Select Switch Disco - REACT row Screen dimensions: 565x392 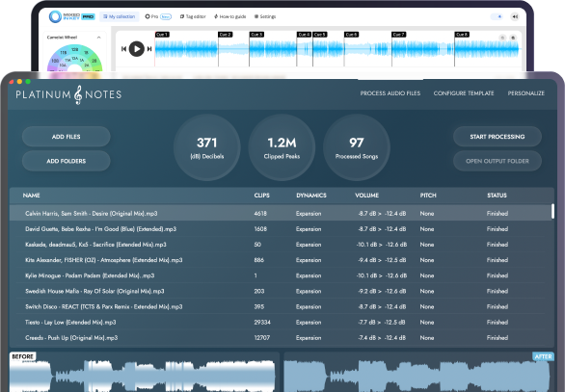click(282, 306)
